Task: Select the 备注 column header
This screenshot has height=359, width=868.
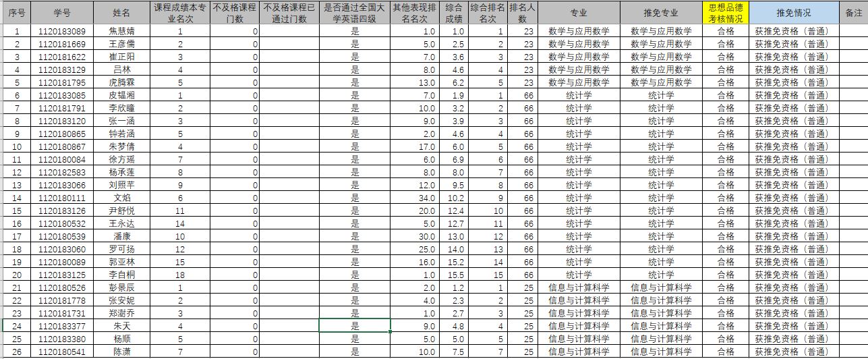Action: click(853, 13)
